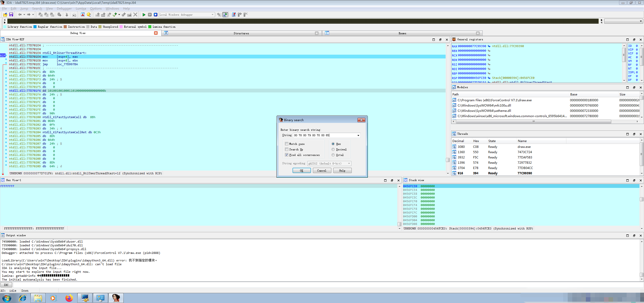Click the down arrow next to jump forward

(x=33, y=15)
